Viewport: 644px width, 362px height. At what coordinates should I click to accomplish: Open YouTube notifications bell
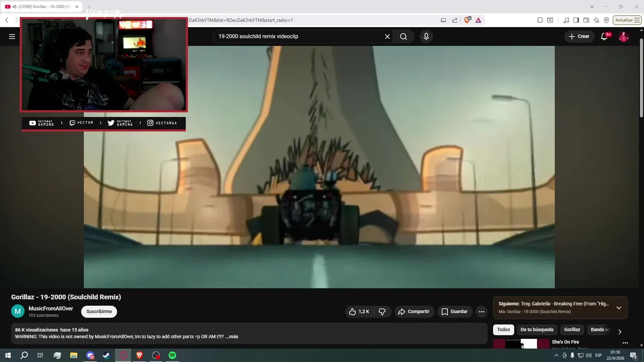click(x=605, y=36)
